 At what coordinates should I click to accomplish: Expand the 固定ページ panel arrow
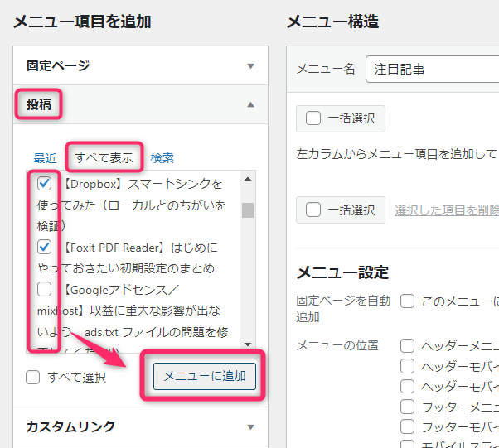click(250, 65)
